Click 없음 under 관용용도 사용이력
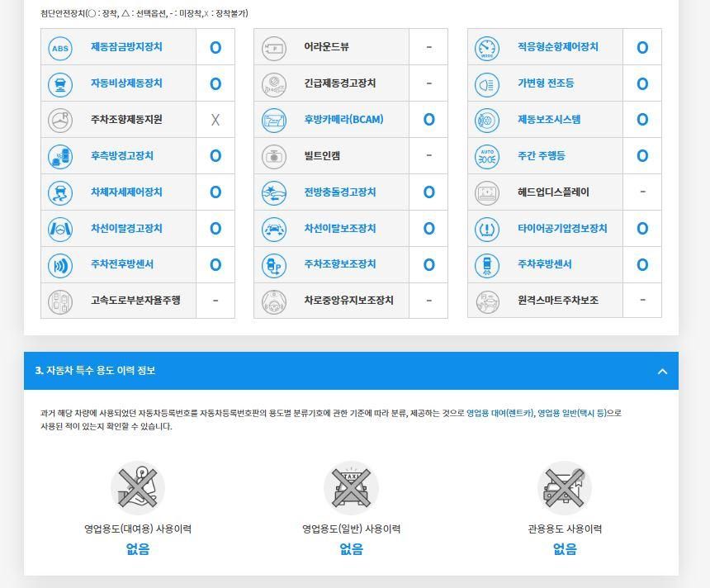Screen dimensions: 710x588 565,549
